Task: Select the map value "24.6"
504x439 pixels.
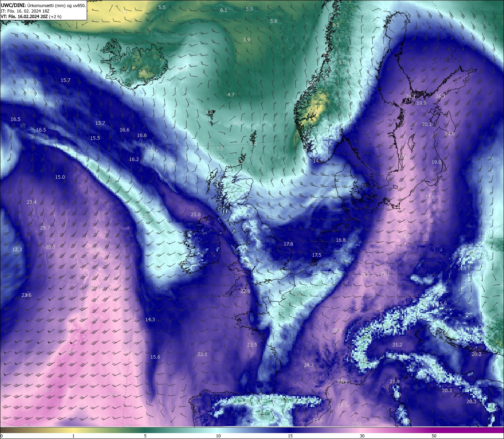Action: (450, 134)
